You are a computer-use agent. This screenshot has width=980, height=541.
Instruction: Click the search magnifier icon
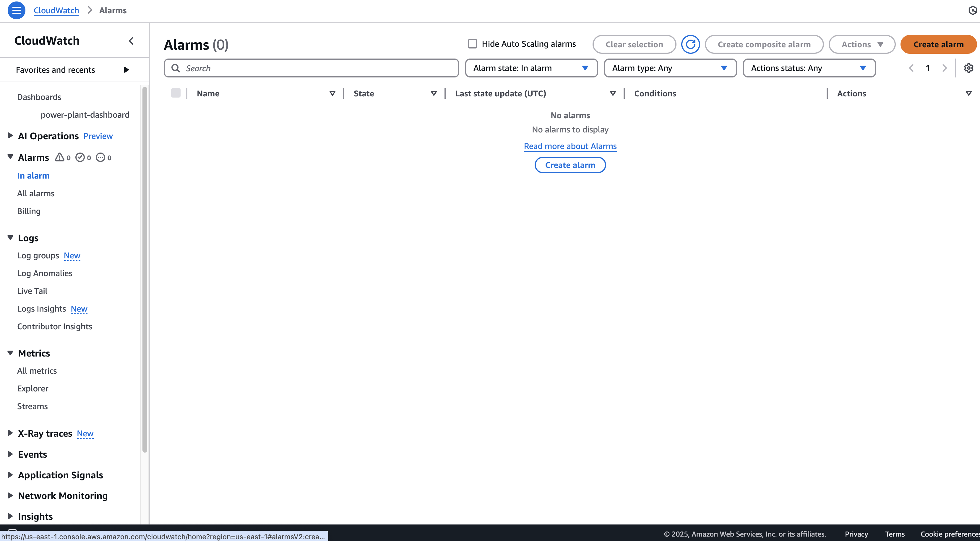(x=176, y=68)
